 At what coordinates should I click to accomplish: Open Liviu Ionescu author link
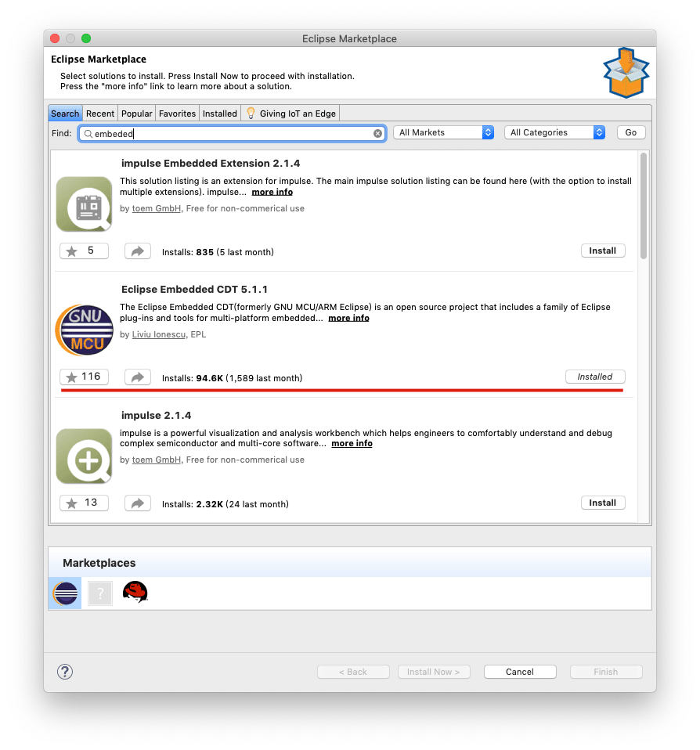pos(158,334)
